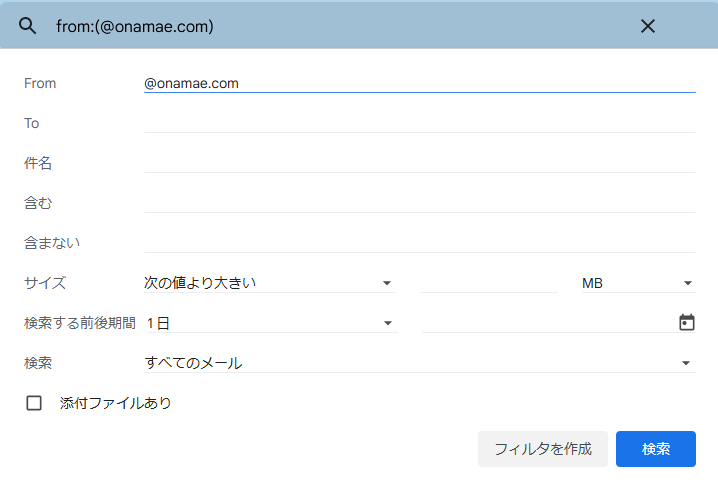Click the dropdown arrow next to MB

click(x=687, y=283)
